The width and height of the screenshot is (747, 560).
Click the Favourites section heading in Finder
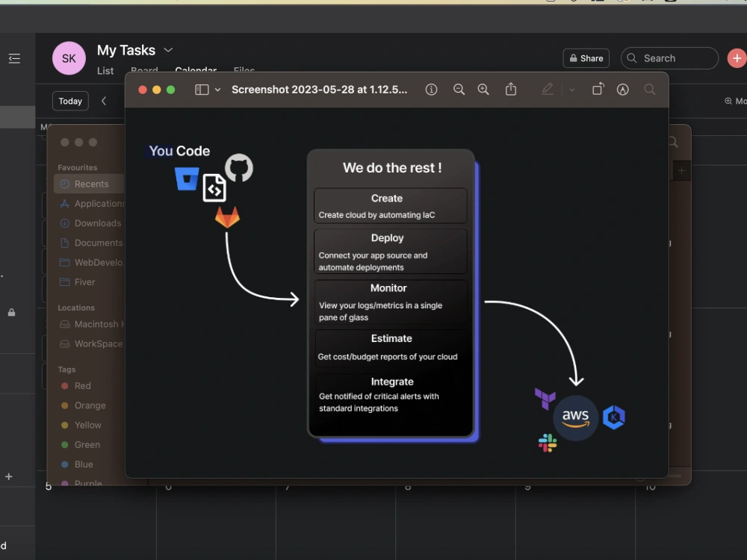(77, 167)
